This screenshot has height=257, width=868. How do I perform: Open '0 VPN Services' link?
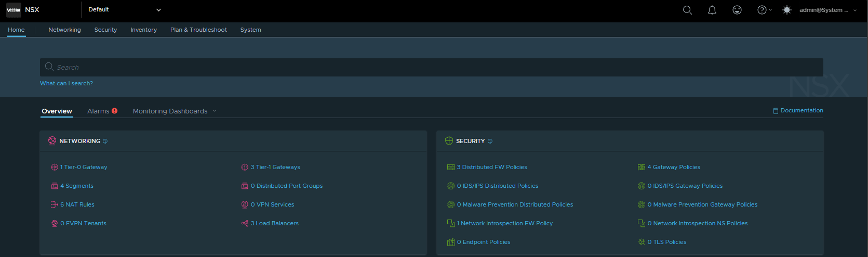tap(272, 204)
